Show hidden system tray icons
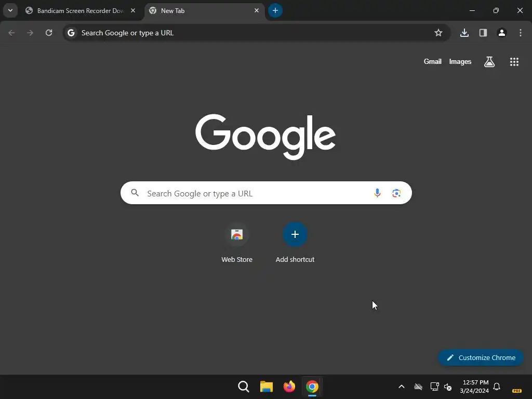 [402, 387]
